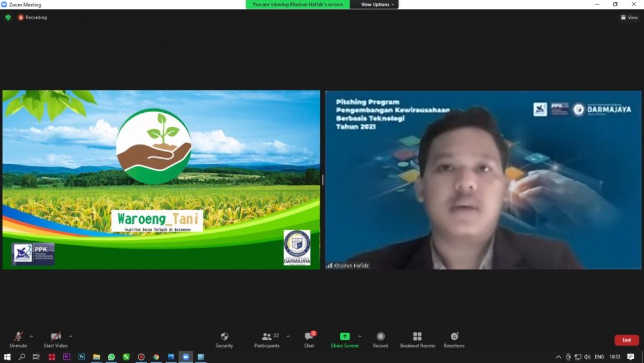Open the Participants panel
This screenshot has width=644, height=363.
click(267, 340)
